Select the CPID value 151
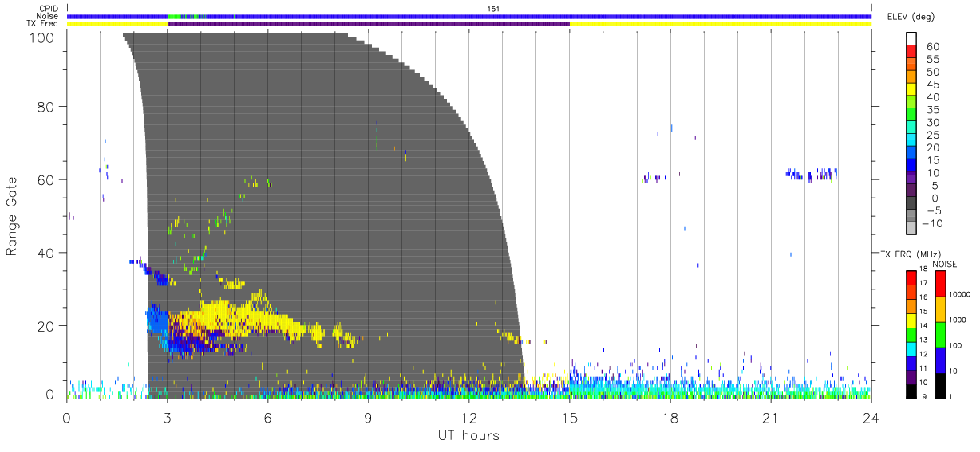The height and width of the screenshot is (452, 980). 492,9
